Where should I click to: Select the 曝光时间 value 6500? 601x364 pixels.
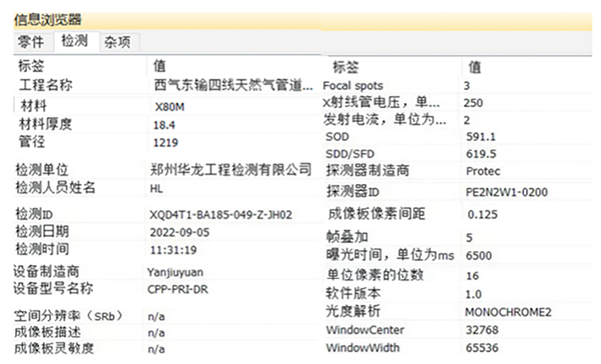479,256
